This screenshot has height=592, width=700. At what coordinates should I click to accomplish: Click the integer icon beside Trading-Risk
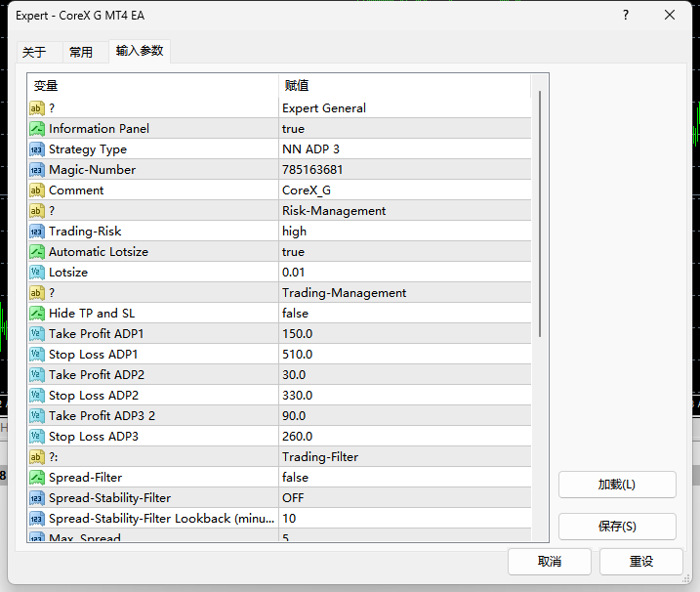[37, 232]
